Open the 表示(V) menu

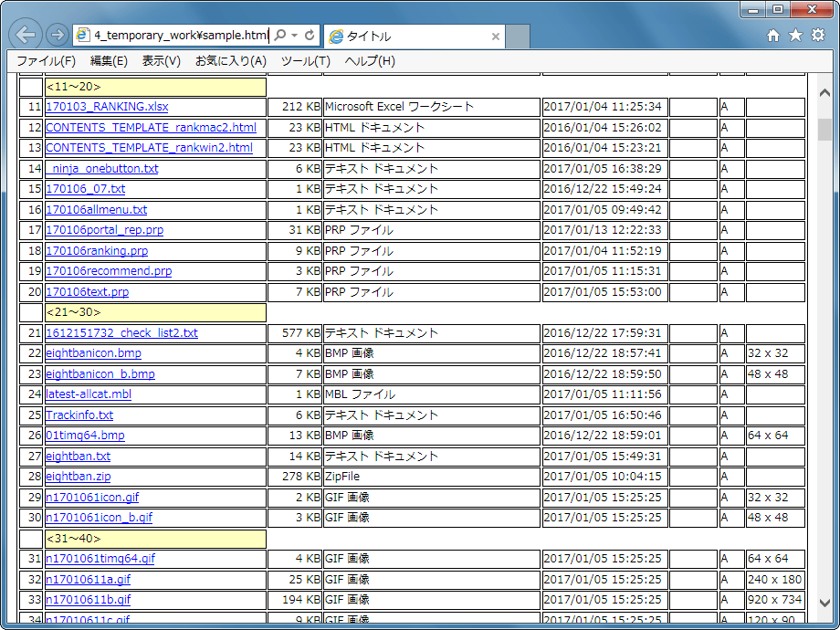point(162,61)
